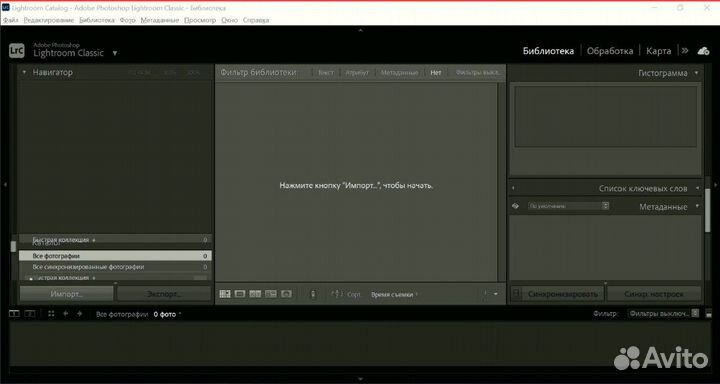The height and width of the screenshot is (384, 720).
Task: Click Grid shortcut icon in filmstrip bar
Action: [x=51, y=314]
